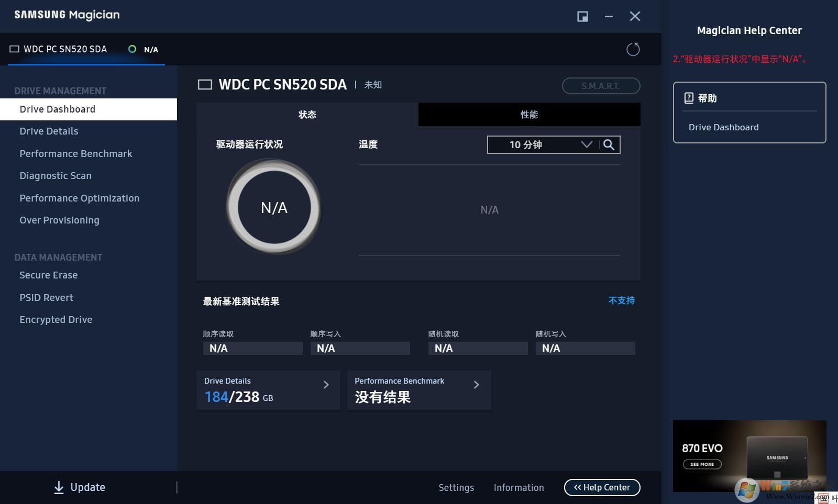Click the S.M.A.R.T. button
838x504 pixels.
pos(601,86)
